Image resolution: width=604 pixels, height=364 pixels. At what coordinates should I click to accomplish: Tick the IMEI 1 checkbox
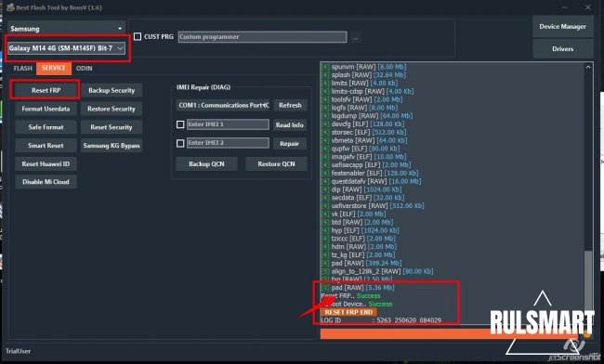180,124
